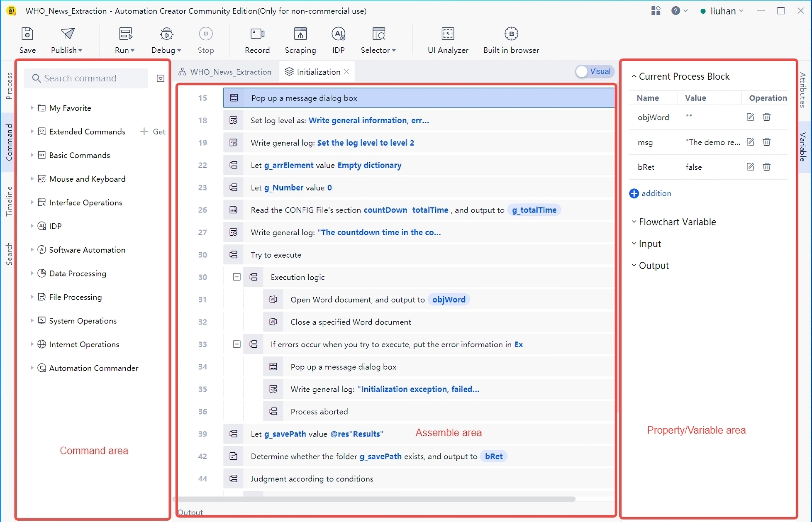Screen dimensions: 812x522
Task: Open the Debug dropdown arrow
Action: [179, 50]
